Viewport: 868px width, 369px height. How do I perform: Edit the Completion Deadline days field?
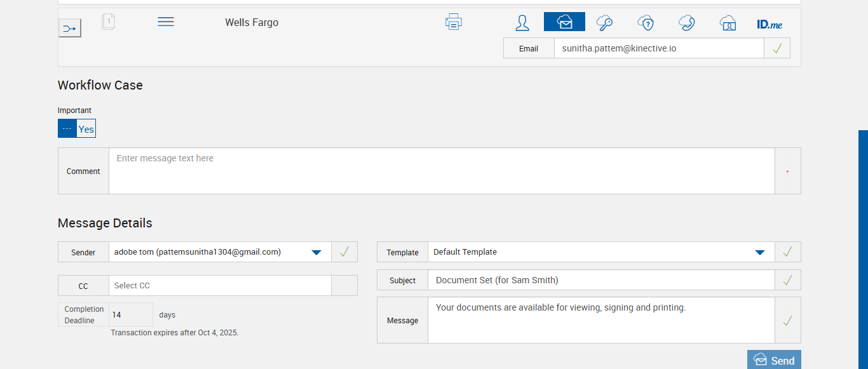pos(131,314)
